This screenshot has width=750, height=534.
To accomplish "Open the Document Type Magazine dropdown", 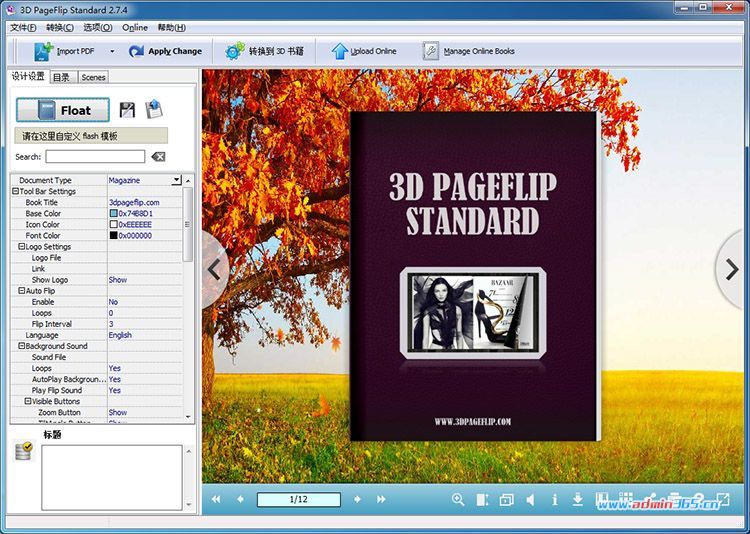I will point(176,180).
